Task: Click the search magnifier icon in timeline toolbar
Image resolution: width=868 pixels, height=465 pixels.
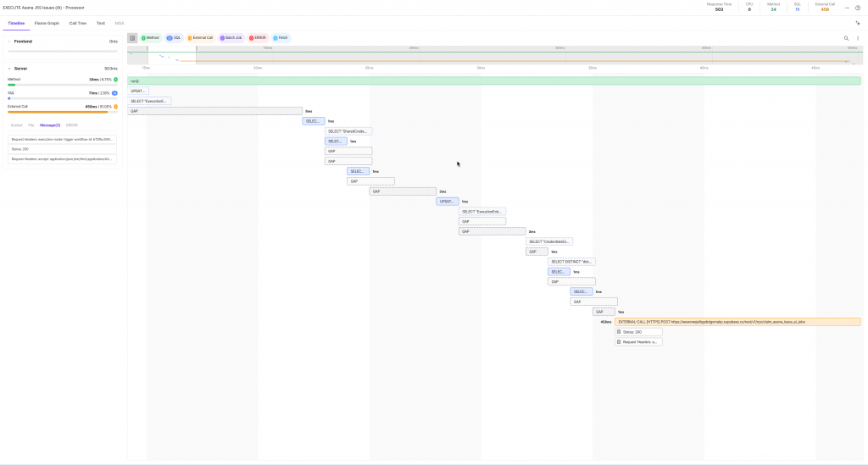Action: coord(845,38)
